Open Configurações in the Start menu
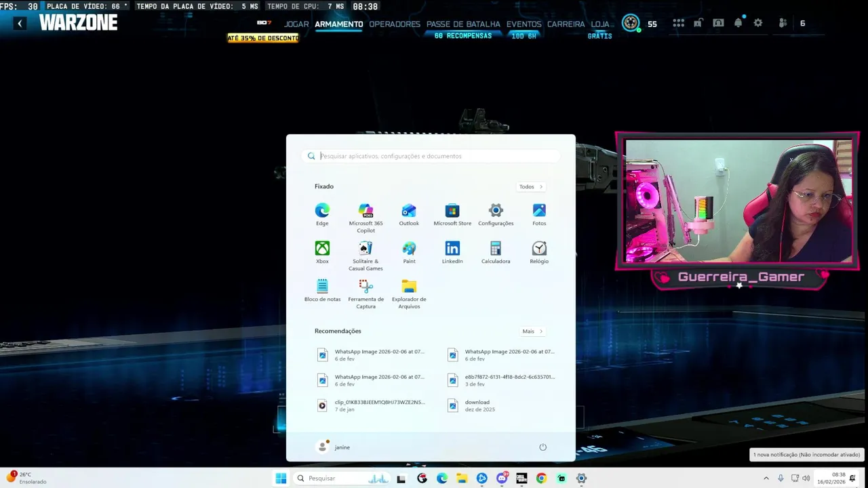The width and height of the screenshot is (868, 488). pos(496,215)
